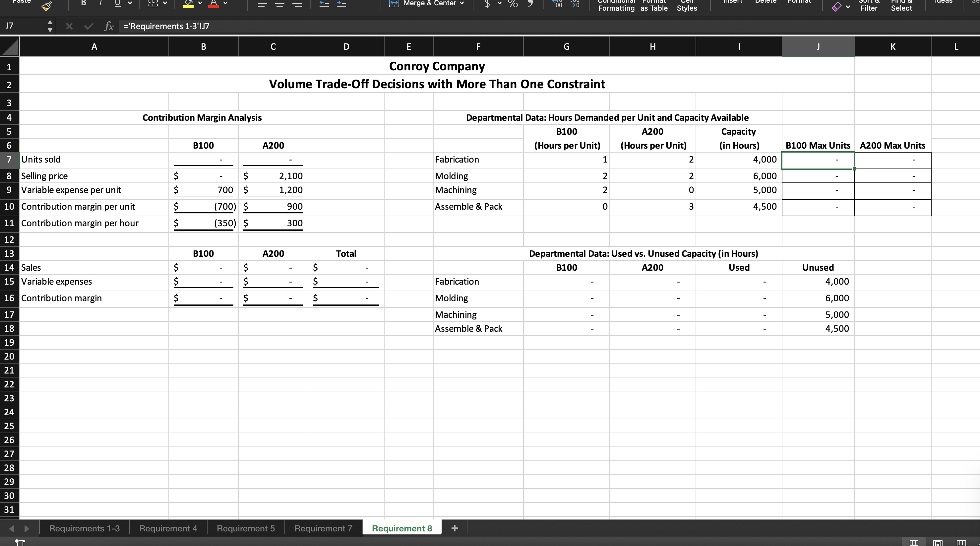Click the add new sheet plus icon

(x=455, y=528)
